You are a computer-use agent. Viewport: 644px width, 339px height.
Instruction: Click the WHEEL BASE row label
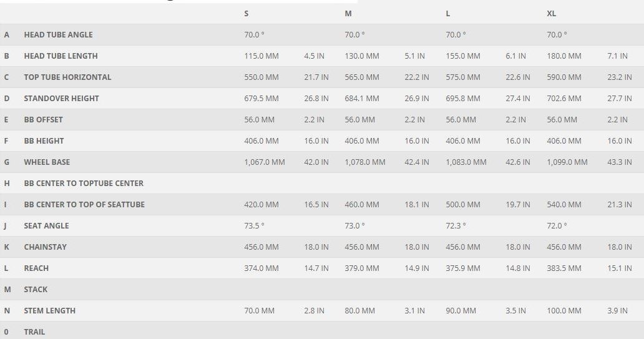(47, 162)
